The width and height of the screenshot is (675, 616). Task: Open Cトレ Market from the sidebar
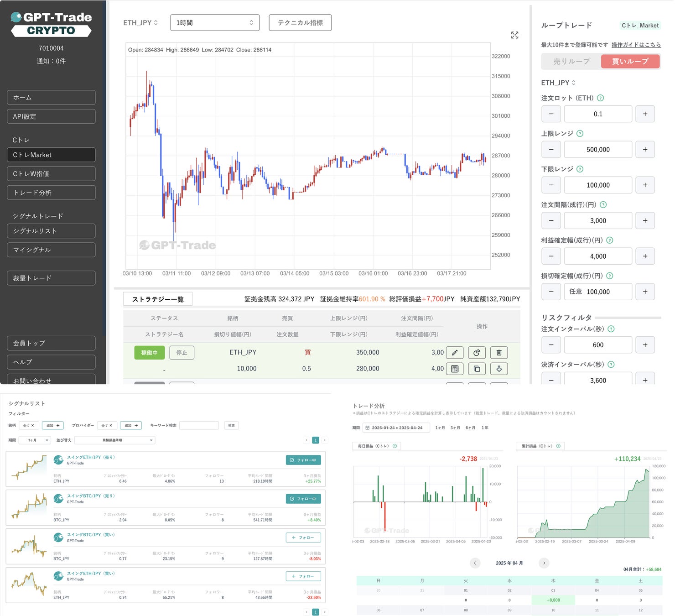51,155
